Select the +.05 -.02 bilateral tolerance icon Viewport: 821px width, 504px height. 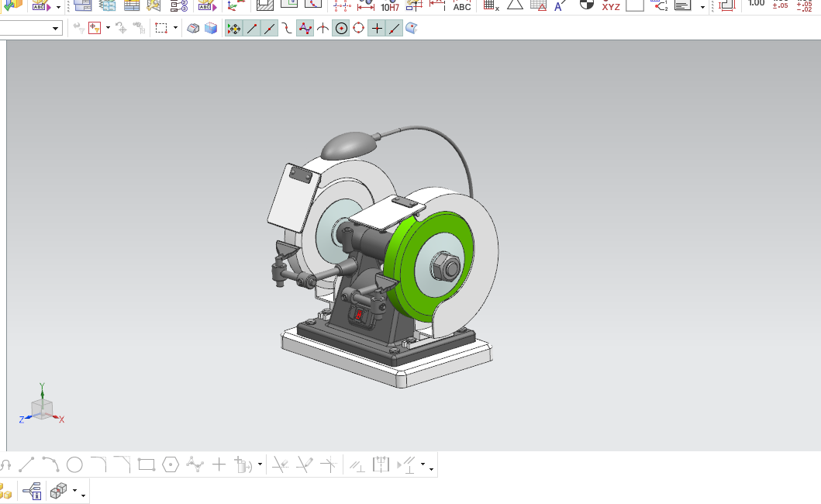coord(804,5)
